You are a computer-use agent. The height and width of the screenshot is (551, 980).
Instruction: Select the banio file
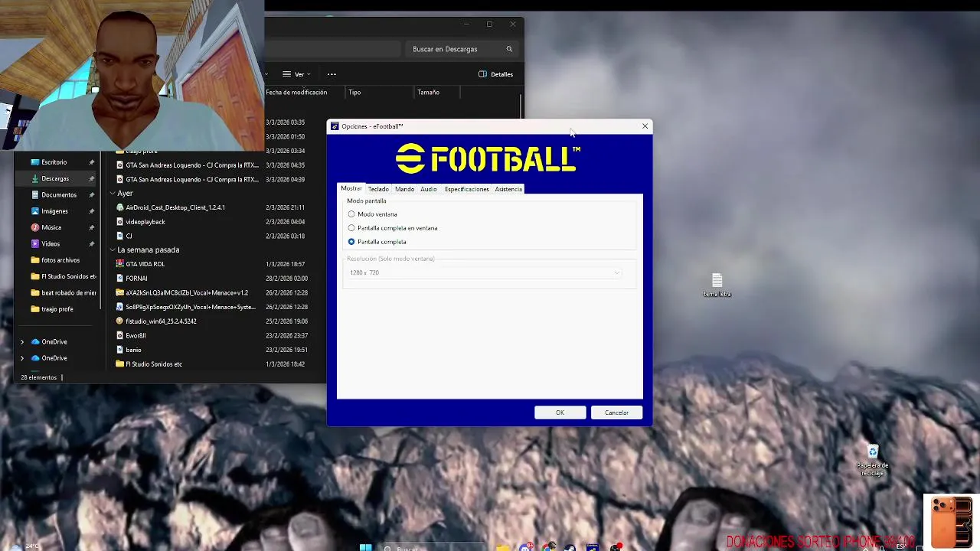pos(133,350)
